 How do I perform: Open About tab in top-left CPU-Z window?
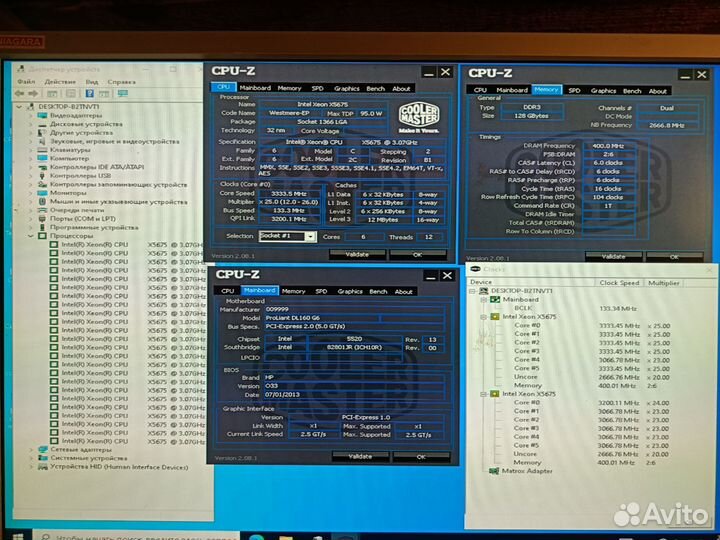pyautogui.click(x=401, y=89)
